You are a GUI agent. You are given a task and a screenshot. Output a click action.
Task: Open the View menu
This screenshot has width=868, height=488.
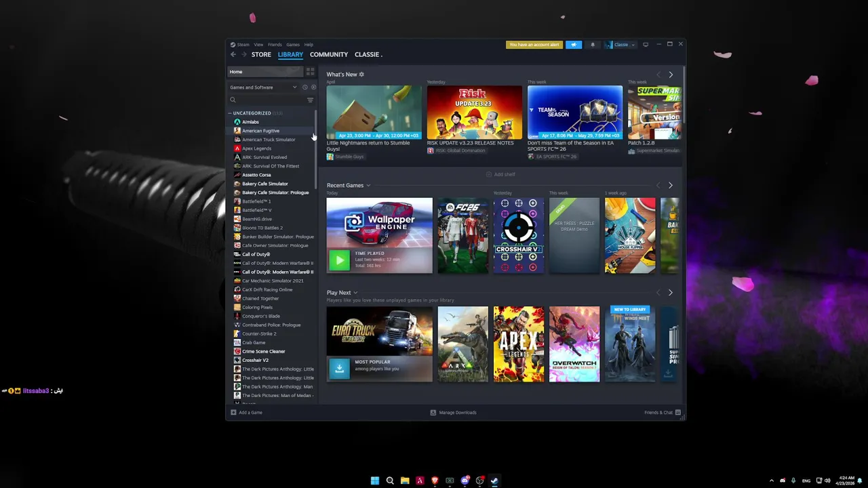tap(258, 45)
